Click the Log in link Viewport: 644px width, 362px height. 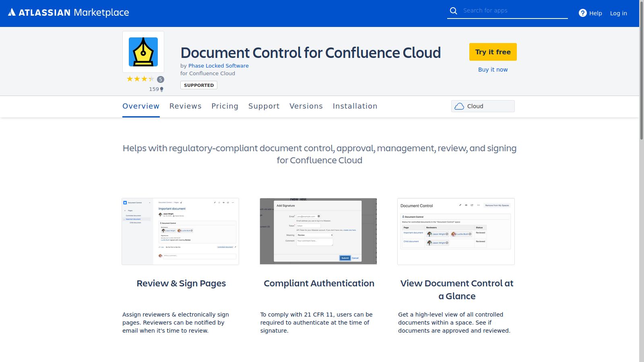pyautogui.click(x=618, y=13)
